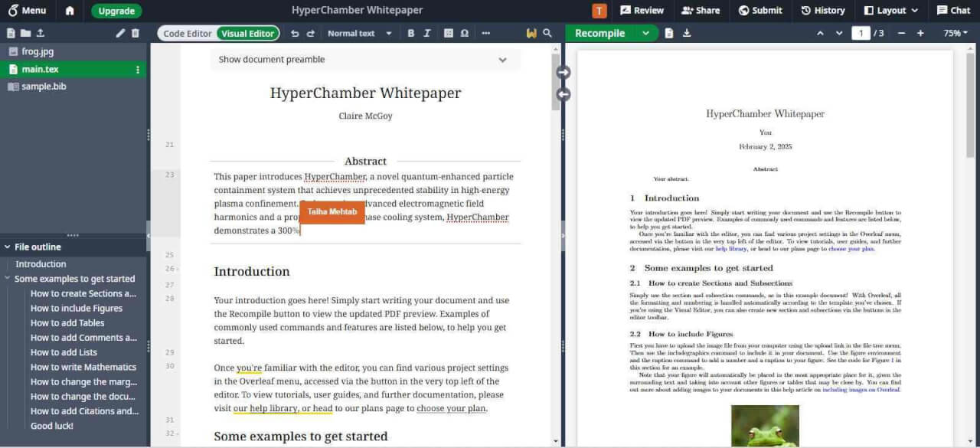The image size is (980, 448).
Task: View logs with the document icon
Action: point(670,33)
